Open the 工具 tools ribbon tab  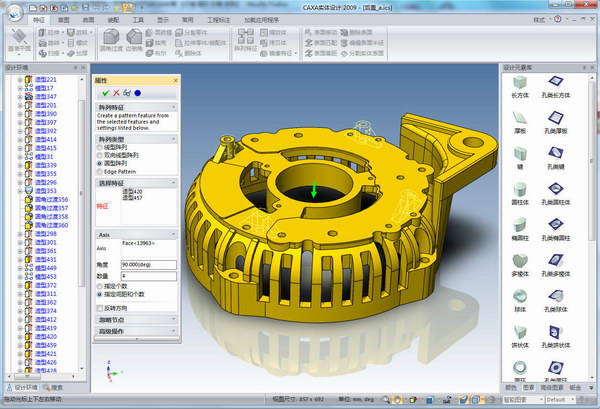pos(138,20)
